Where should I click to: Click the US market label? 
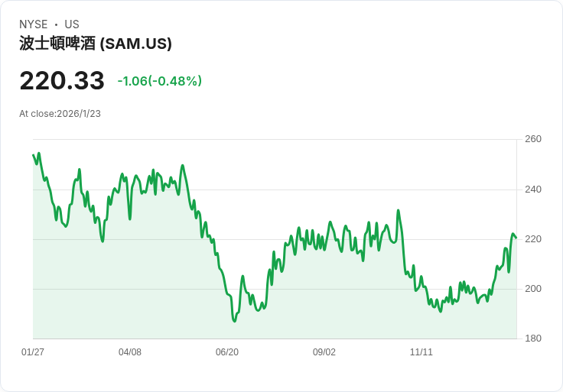point(71,24)
